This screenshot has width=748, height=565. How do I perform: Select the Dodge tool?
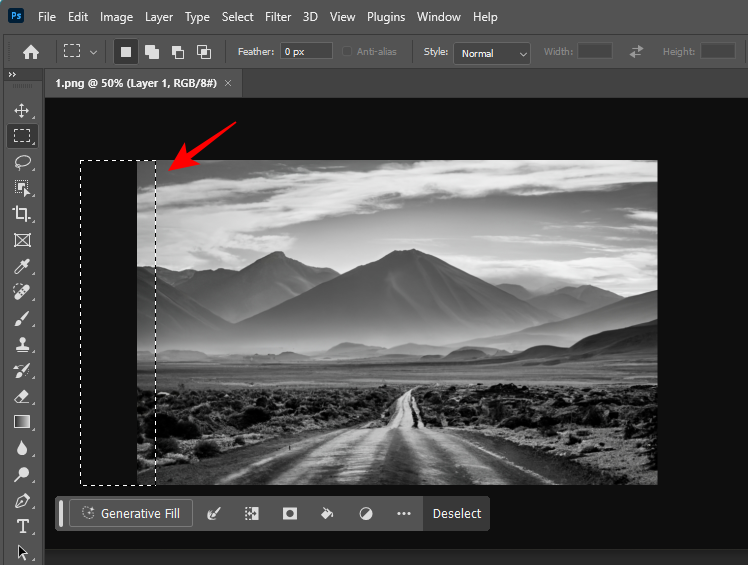tap(21, 474)
